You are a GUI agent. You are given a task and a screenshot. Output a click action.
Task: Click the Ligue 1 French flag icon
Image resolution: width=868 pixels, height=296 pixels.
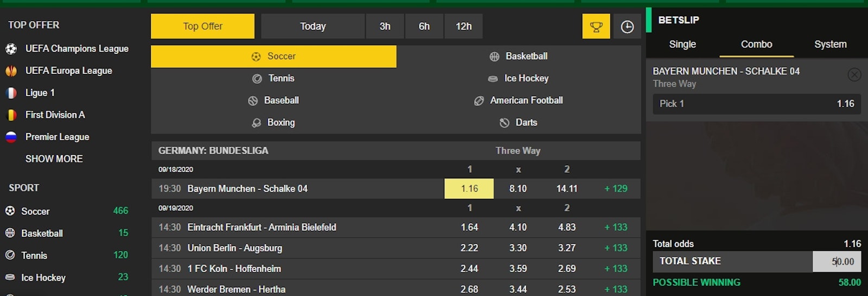pyautogui.click(x=11, y=93)
